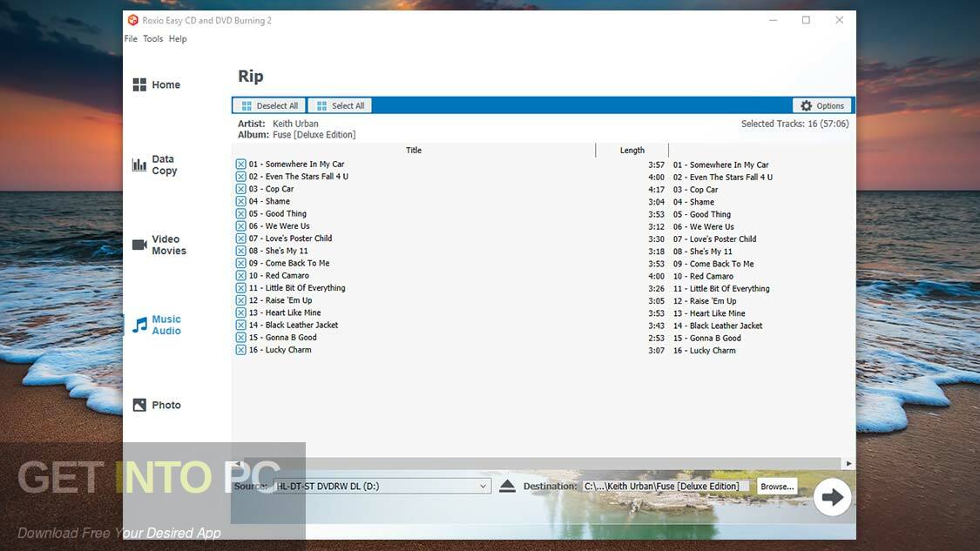Select the second-column '01 - Somewhere In My Car' entry
This screenshot has width=980, height=551.
pyautogui.click(x=720, y=165)
